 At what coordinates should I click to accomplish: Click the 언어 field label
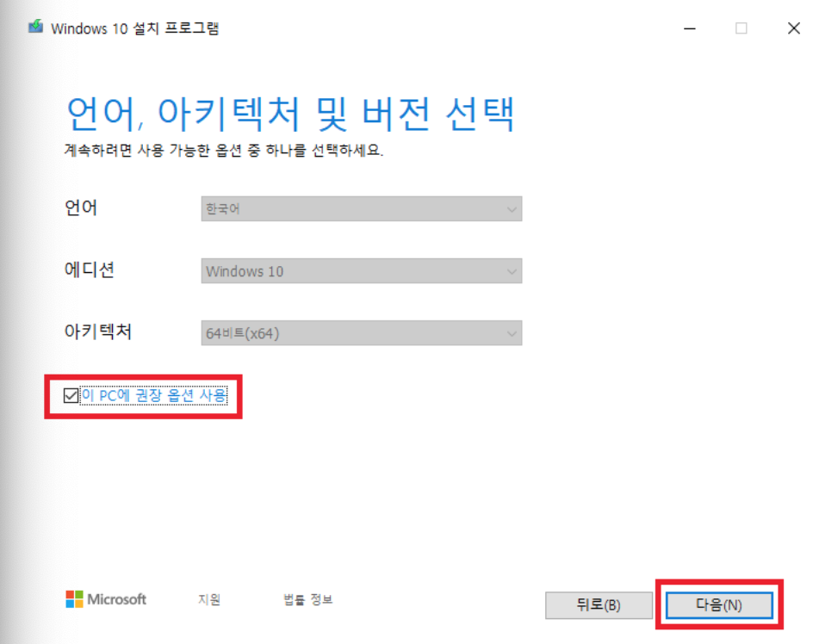pos(81,207)
